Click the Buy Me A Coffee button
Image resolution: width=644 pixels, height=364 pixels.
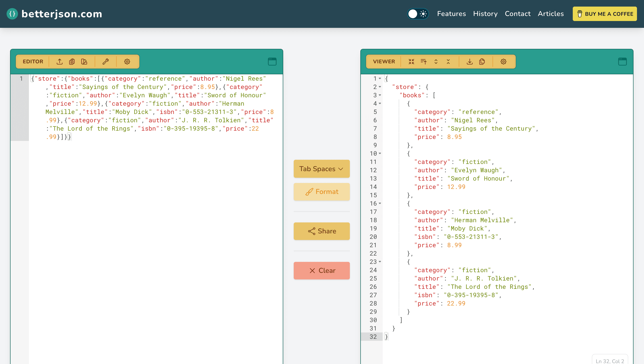pyautogui.click(x=605, y=14)
